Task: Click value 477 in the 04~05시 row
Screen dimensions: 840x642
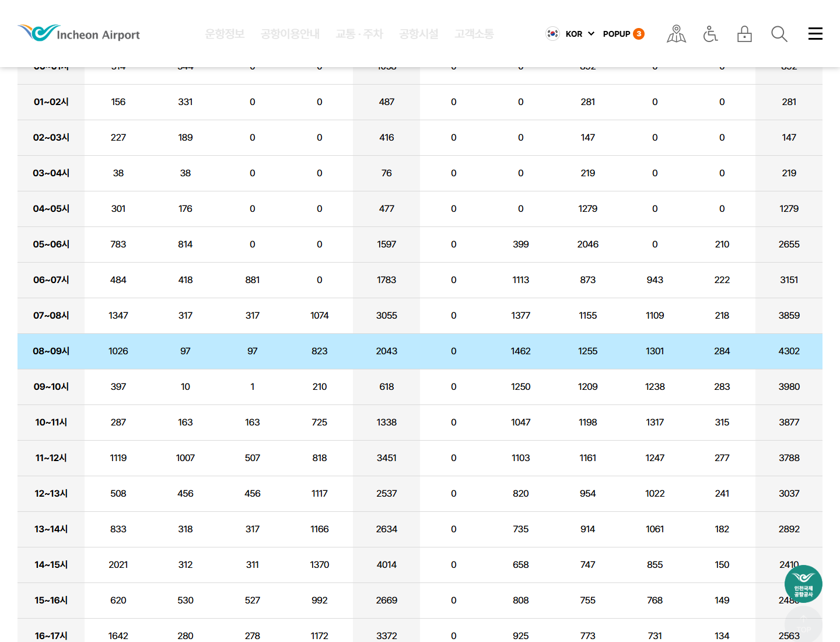Action: click(x=387, y=209)
